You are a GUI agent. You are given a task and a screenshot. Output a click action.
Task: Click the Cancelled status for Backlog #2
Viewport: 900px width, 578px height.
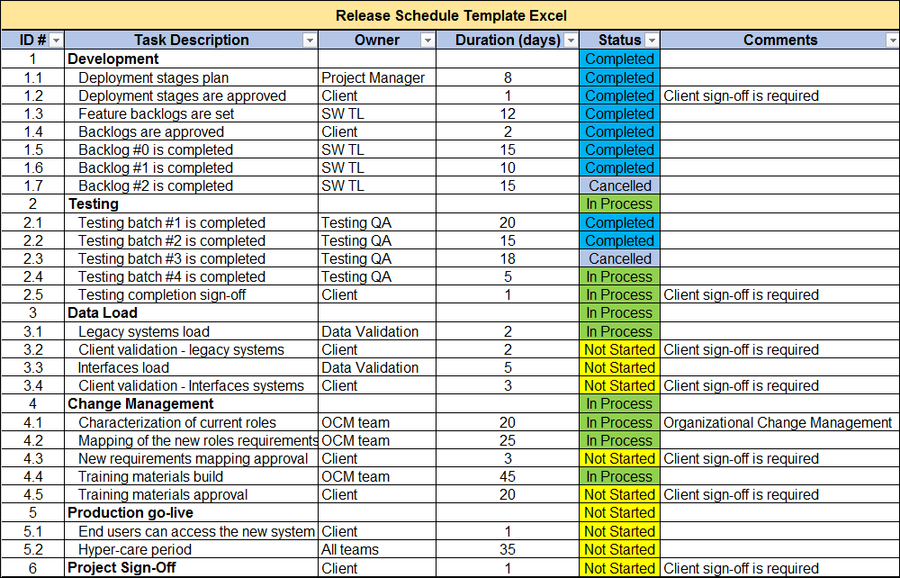[619, 186]
